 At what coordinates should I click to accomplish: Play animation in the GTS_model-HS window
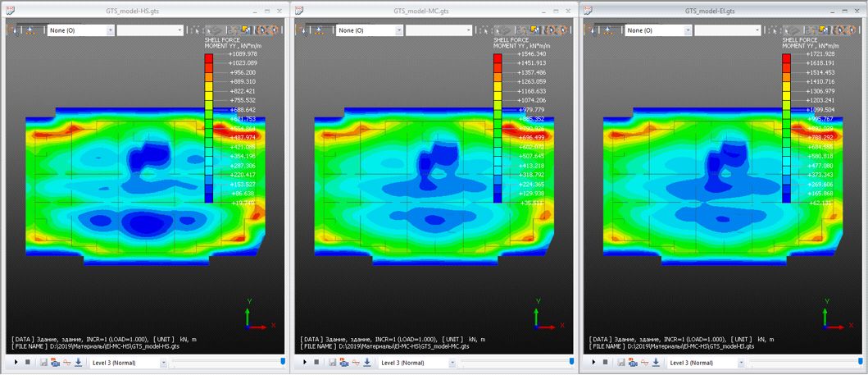pos(16,362)
